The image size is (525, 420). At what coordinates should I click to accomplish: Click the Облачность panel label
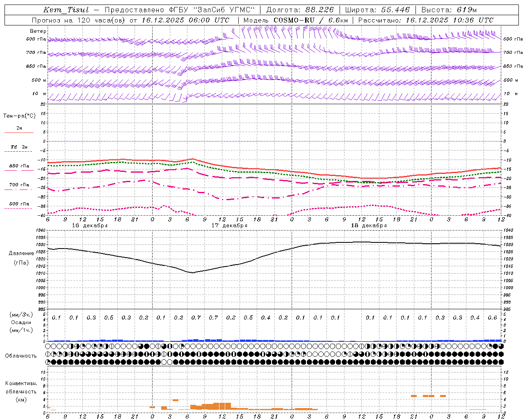point(21,356)
